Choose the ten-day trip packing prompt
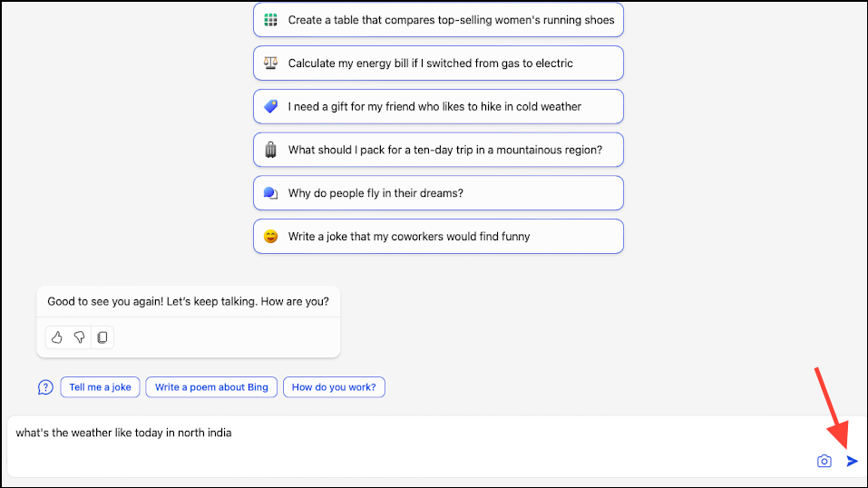The height and width of the screenshot is (488, 868). click(438, 150)
